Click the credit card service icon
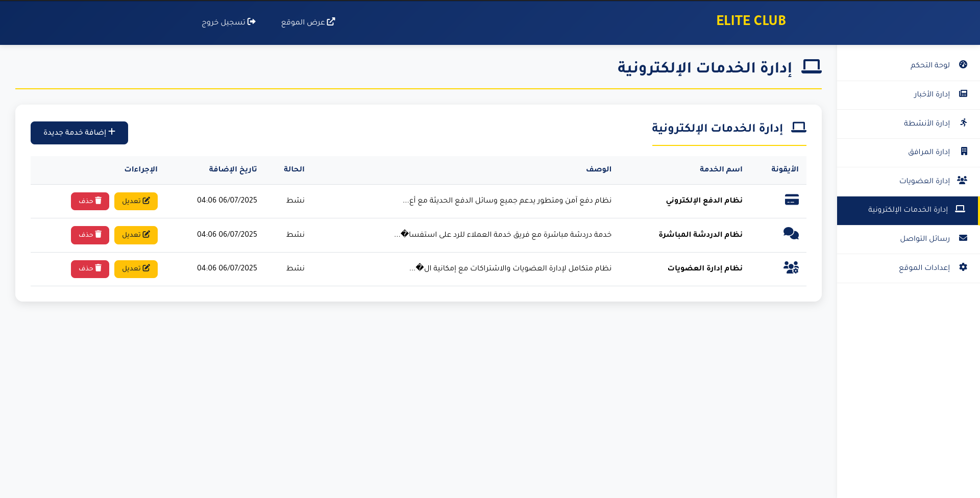The height and width of the screenshot is (498, 980). (792, 200)
